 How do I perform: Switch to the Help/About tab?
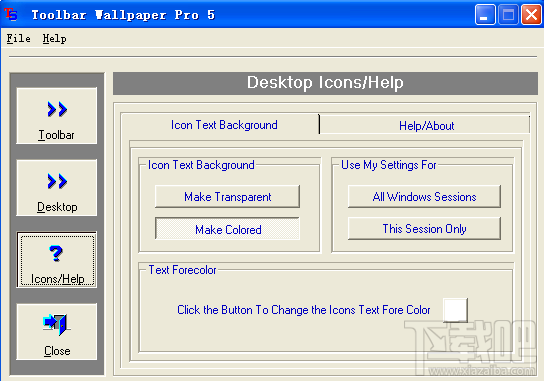point(426,126)
